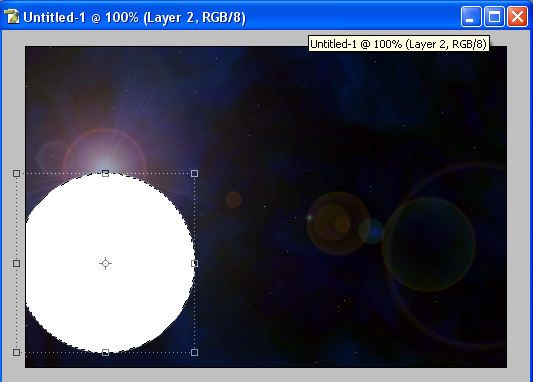The image size is (533, 382).
Task: Click the small blue lens flare orb
Action: click(372, 231)
